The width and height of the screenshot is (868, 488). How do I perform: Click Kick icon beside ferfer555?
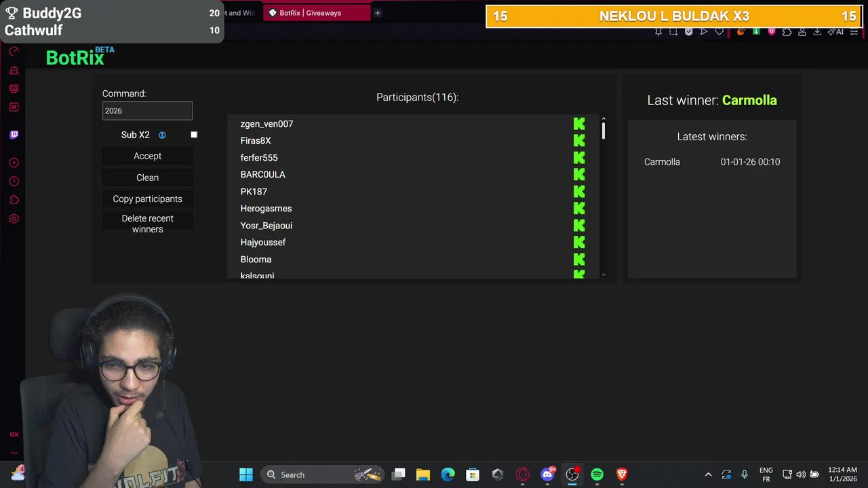579,157
